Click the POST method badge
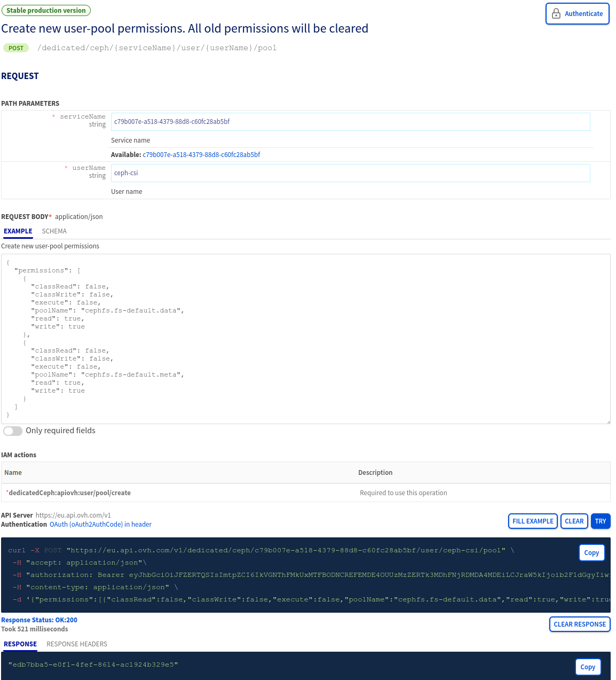Screen dimensions: 616x680 click(16, 48)
